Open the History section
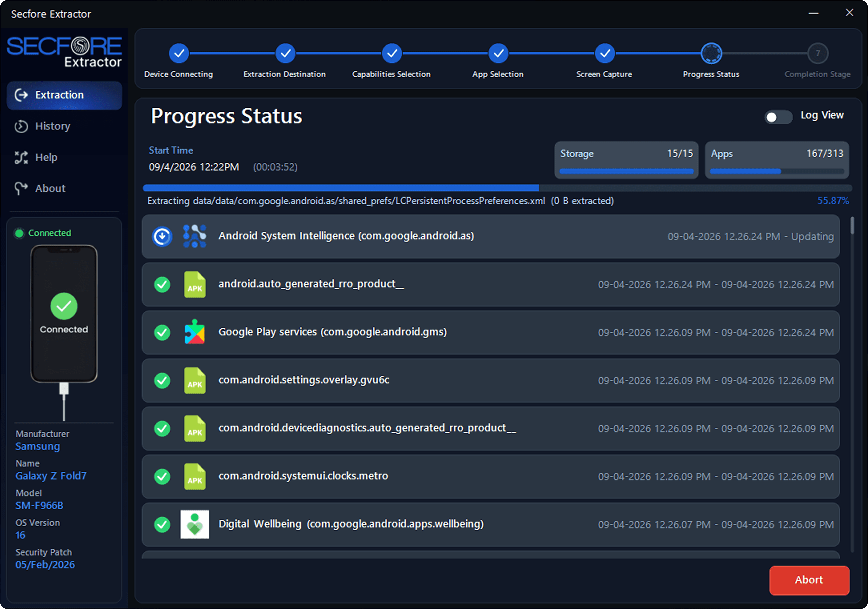 pyautogui.click(x=52, y=126)
